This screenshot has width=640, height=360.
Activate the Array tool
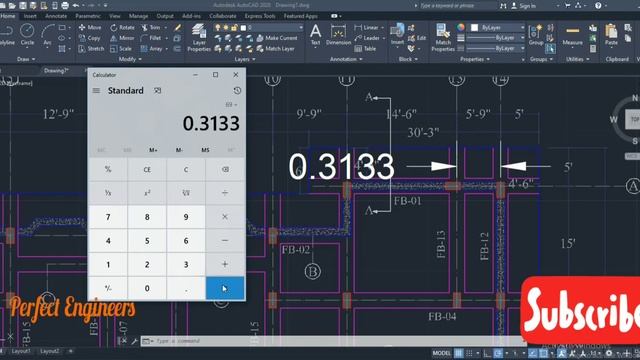coord(151,49)
